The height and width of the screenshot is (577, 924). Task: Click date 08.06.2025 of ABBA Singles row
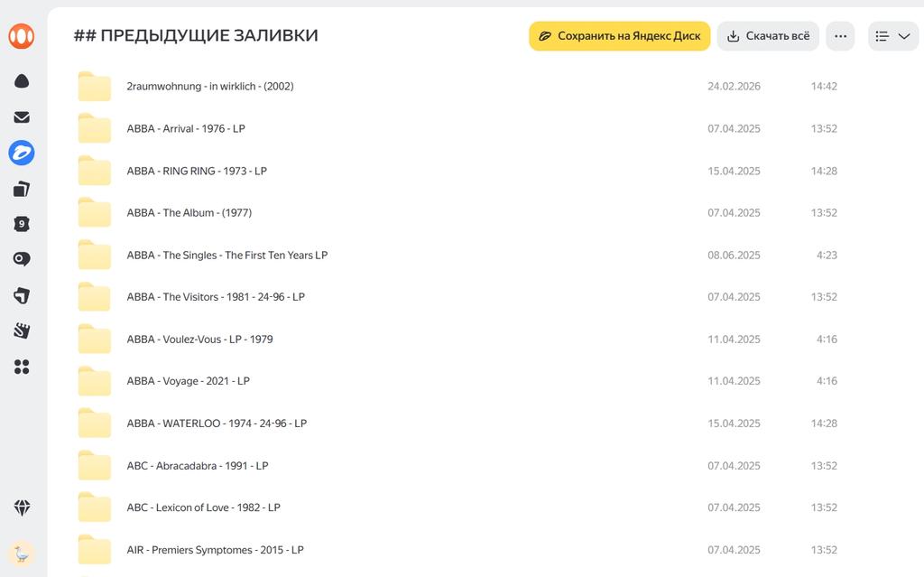tap(734, 256)
